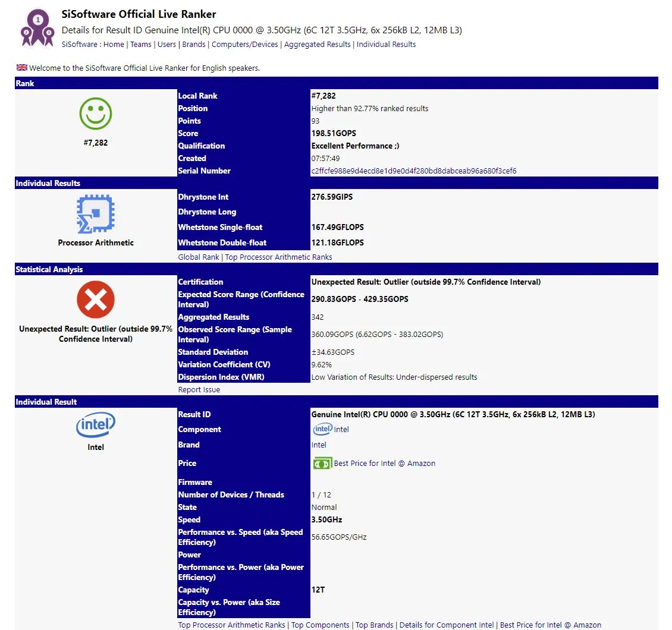672x630 pixels.
Task: Open the serial number hash link
Action: click(x=413, y=171)
